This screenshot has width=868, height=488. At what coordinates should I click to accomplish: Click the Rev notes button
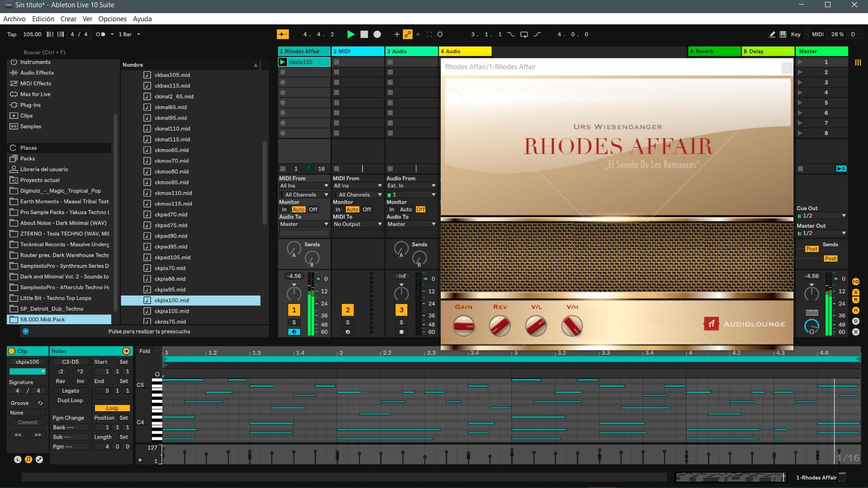(60, 381)
